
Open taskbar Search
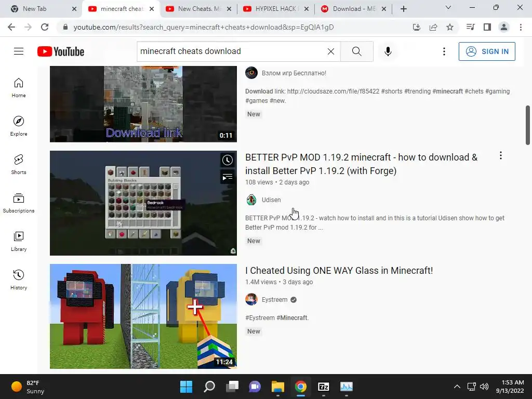click(209, 387)
